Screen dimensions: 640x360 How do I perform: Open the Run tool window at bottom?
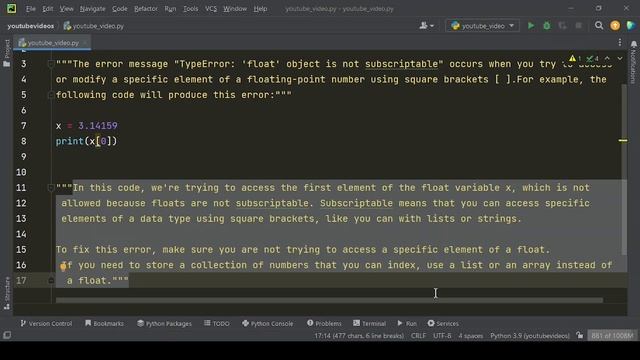[407, 323]
